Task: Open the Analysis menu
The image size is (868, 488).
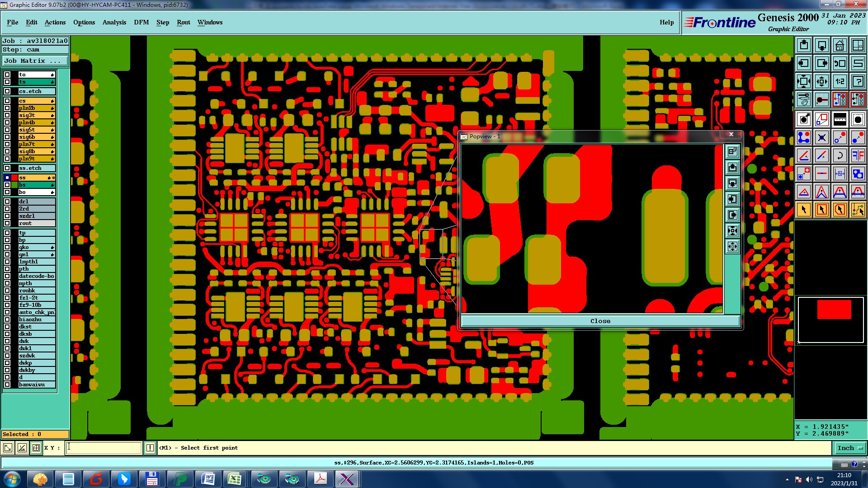Action: tap(114, 22)
